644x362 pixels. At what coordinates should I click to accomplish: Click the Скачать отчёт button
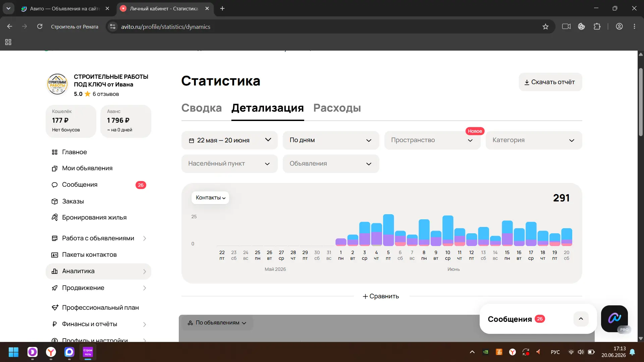[550, 82]
